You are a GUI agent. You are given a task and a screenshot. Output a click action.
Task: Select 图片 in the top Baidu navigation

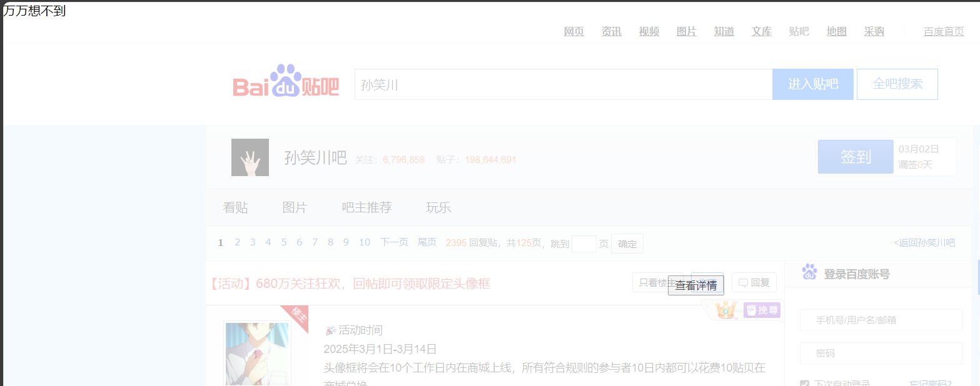coord(687,31)
